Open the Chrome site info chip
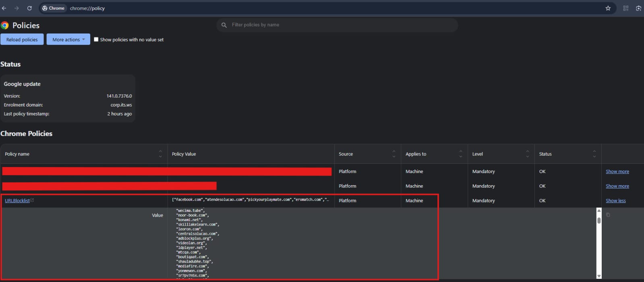Viewport: 644px width, 282px height. pyautogui.click(x=54, y=8)
